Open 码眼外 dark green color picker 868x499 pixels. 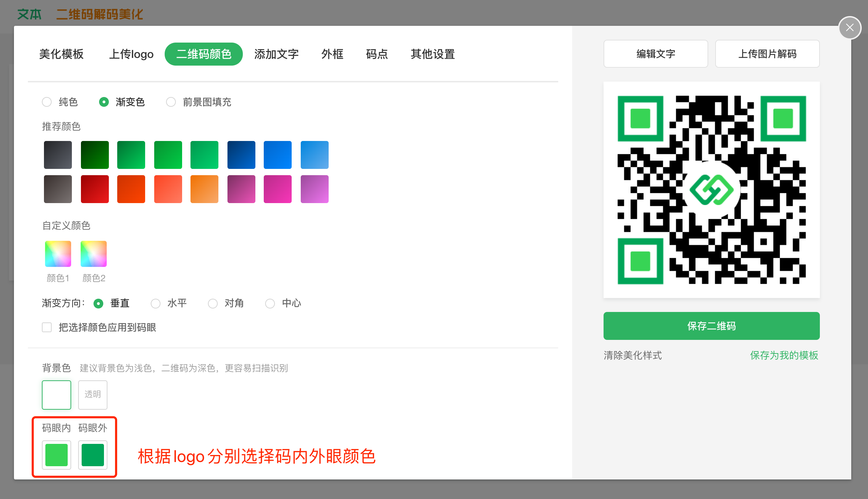[93, 455]
